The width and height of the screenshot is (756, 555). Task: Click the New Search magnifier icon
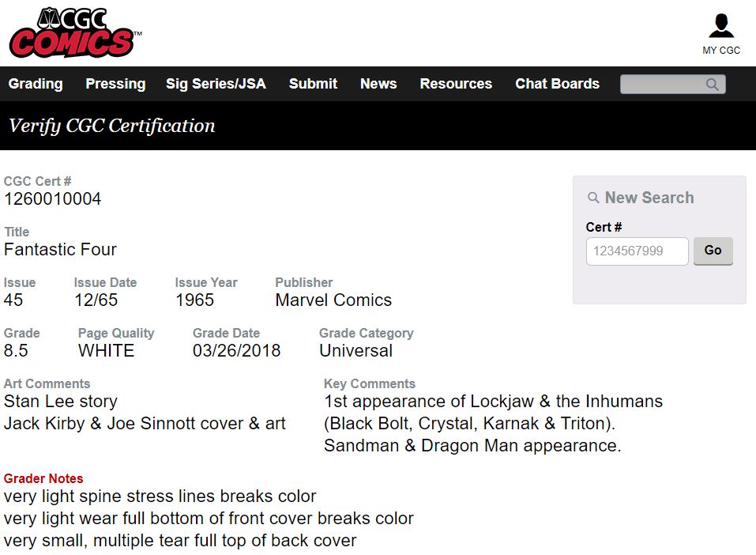[x=593, y=198]
